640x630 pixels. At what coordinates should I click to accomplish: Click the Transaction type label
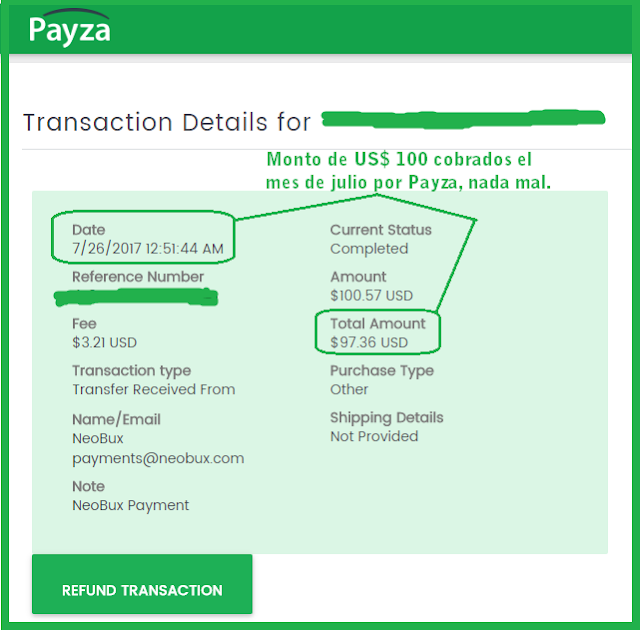tap(131, 370)
